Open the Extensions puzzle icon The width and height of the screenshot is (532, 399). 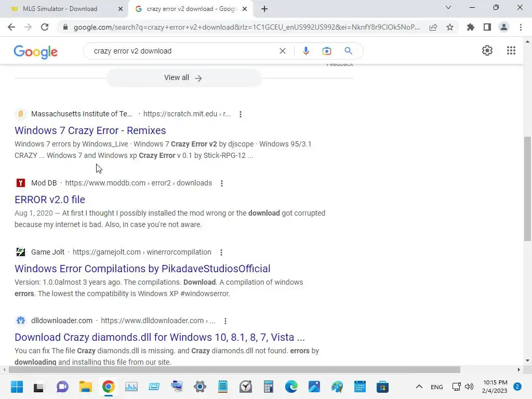click(471, 27)
